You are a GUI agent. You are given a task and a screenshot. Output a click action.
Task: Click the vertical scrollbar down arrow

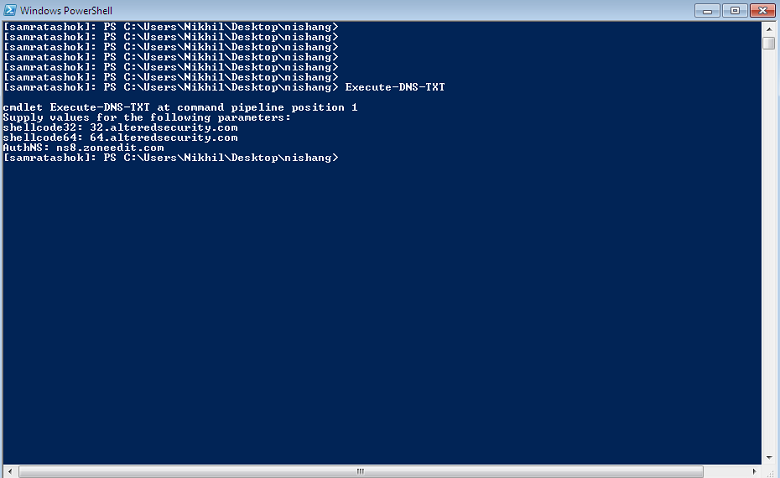768,457
